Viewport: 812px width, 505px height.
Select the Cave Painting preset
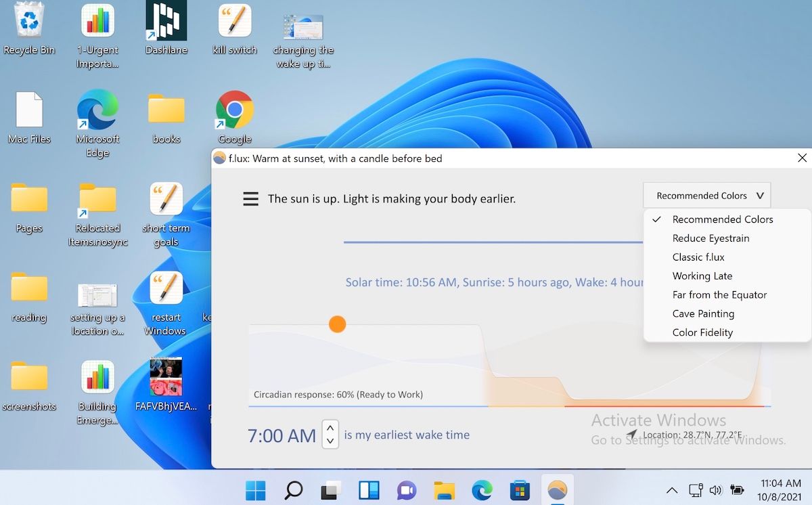(x=704, y=313)
